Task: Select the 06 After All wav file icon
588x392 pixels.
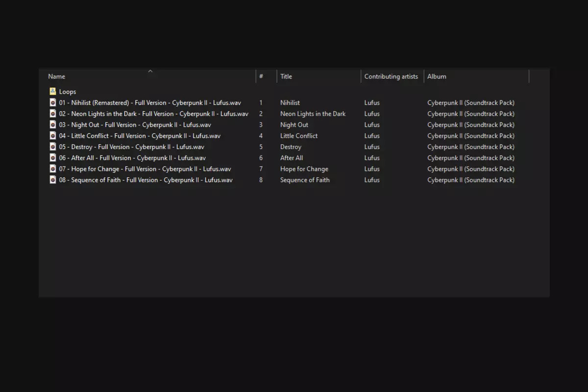Action: tap(53, 158)
